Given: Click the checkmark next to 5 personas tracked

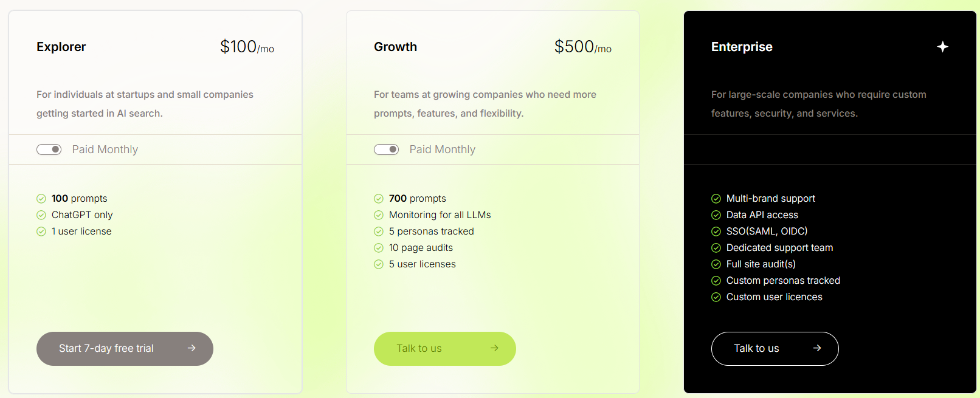Looking at the screenshot, I should pyautogui.click(x=378, y=231).
